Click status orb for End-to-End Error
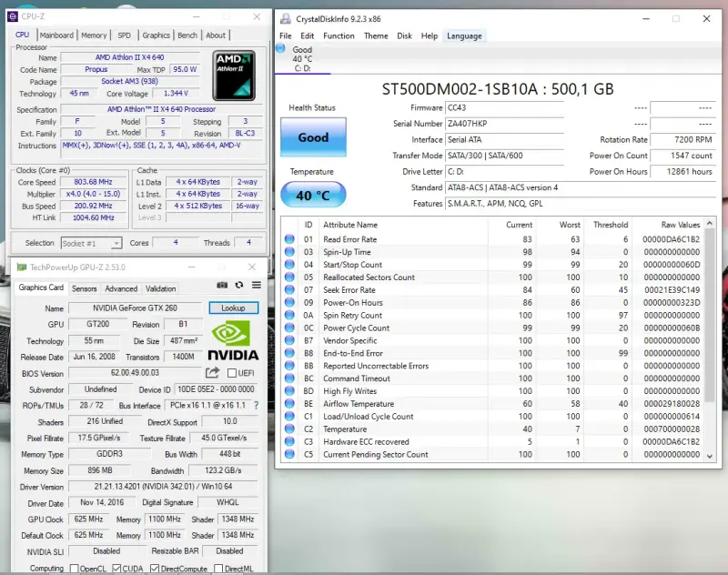 click(x=289, y=353)
